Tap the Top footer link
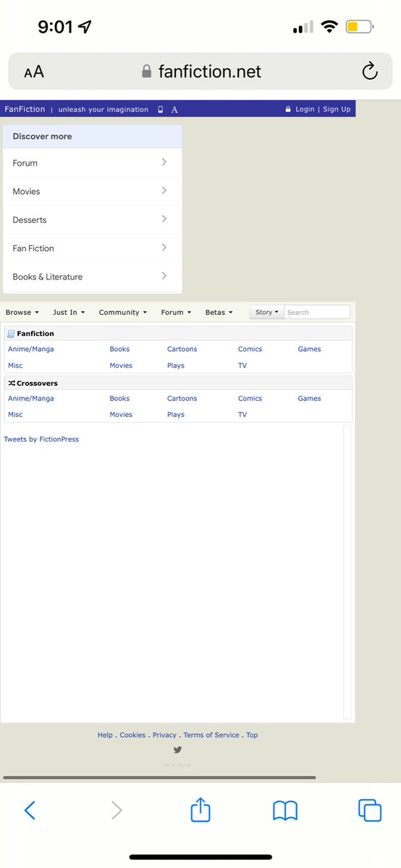Screen dimensions: 401x868 252,735
